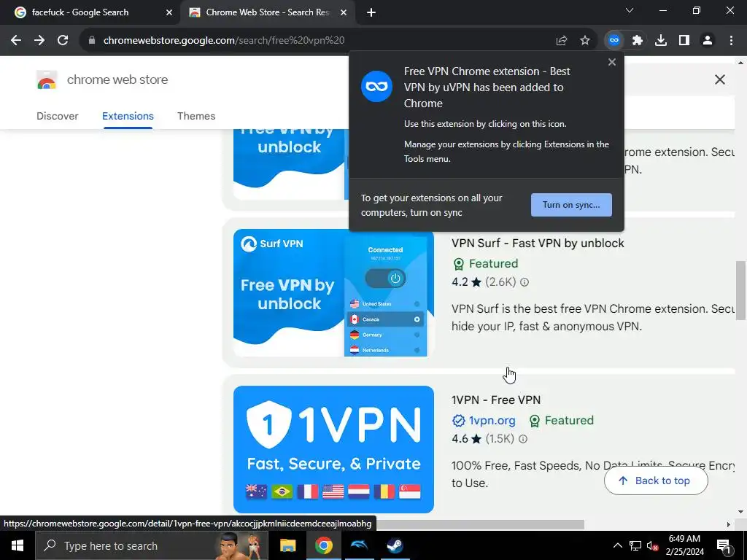Open the Discover tab
The height and width of the screenshot is (560, 747).
point(57,116)
